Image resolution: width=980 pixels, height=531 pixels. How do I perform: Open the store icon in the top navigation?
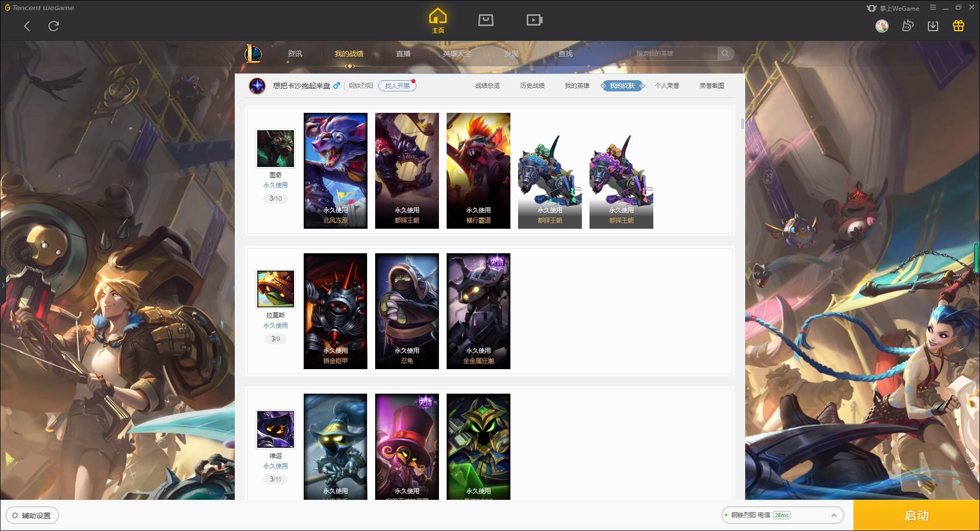(485, 20)
